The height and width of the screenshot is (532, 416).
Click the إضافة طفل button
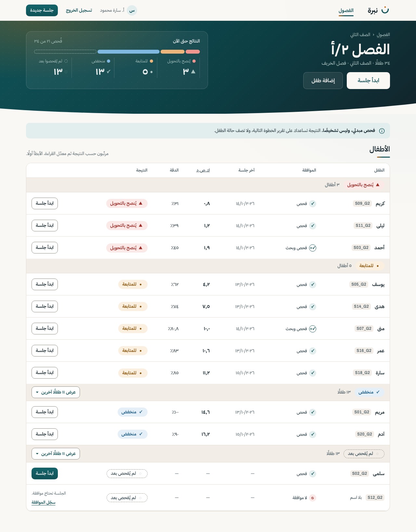coord(323,81)
